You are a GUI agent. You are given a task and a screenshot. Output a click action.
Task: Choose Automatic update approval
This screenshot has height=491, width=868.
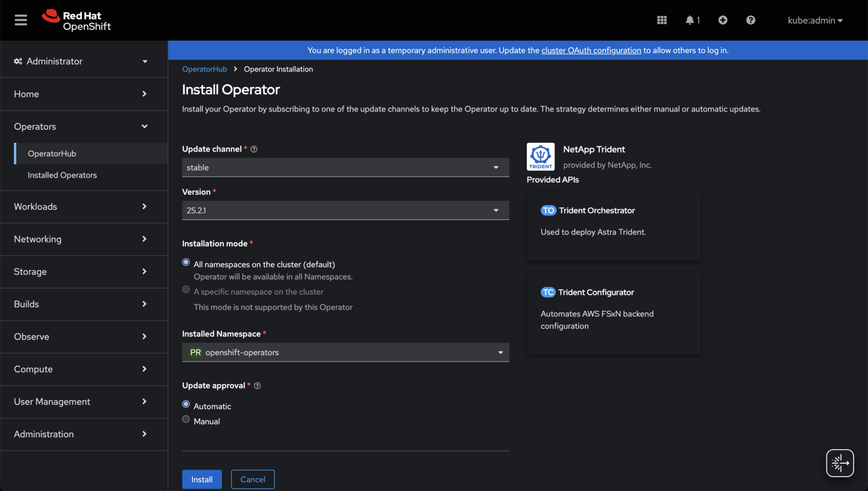pos(186,405)
